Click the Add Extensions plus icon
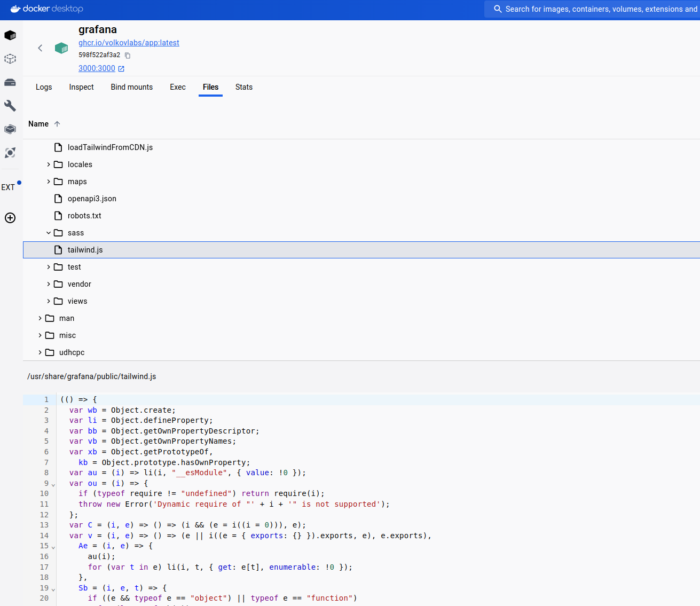This screenshot has height=606, width=700. tap(10, 218)
